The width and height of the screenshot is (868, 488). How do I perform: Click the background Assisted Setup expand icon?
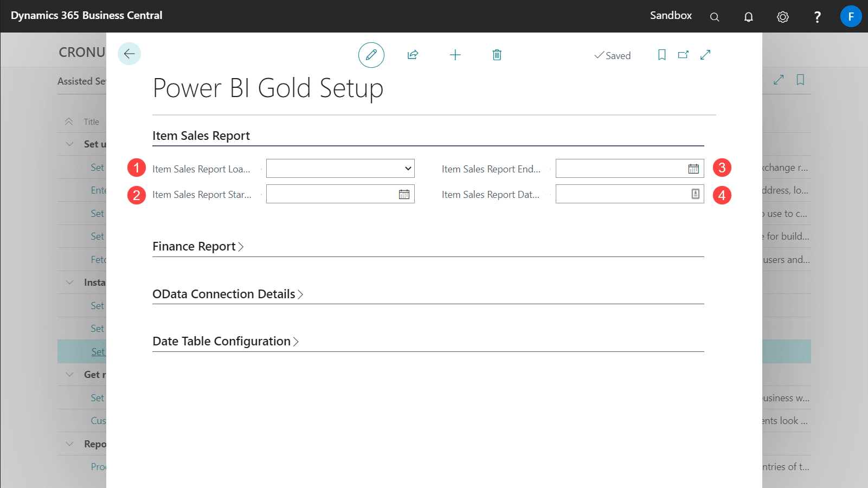[x=779, y=80]
